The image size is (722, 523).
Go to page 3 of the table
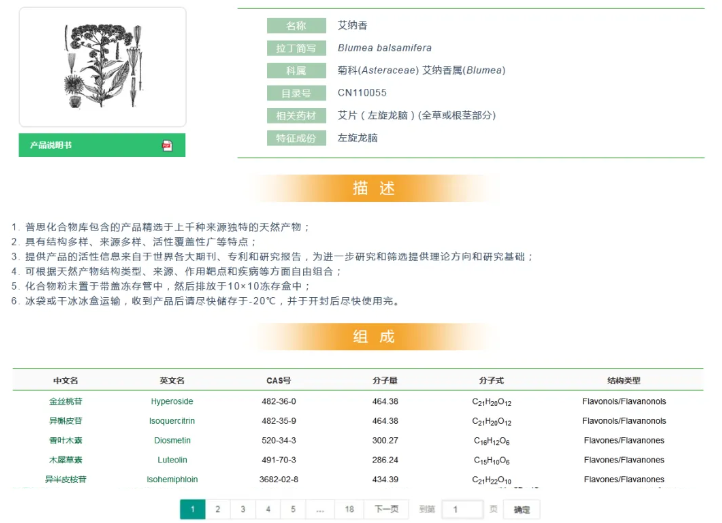(243, 509)
